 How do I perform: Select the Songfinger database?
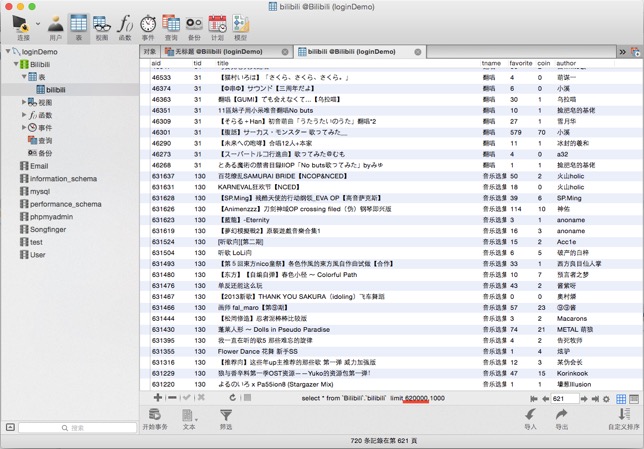point(43,229)
